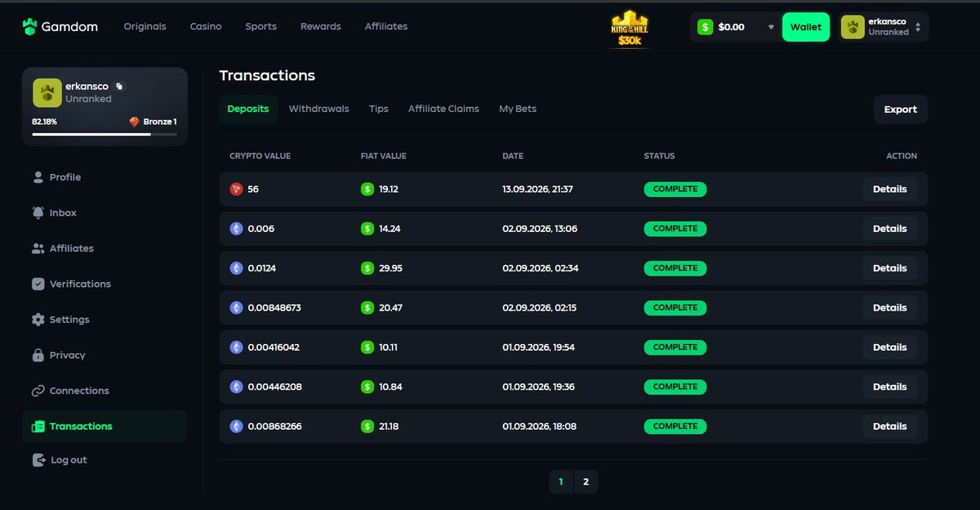The image size is (980, 510).
Task: Click the Ethereum icon beside 0.00848673
Action: (x=236, y=307)
